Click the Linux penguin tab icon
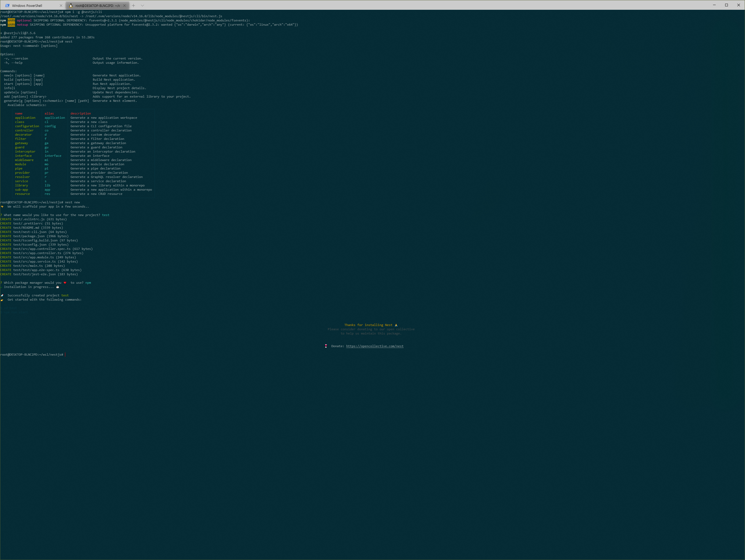This screenshot has width=745, height=560. pos(71,5)
